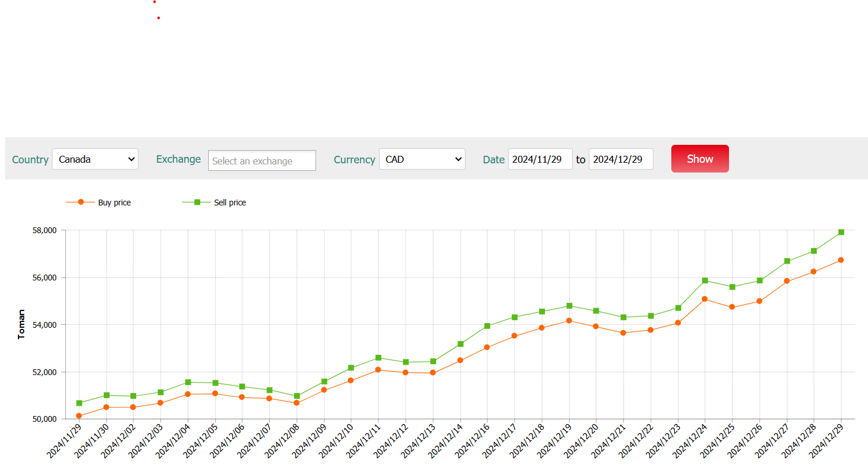
Task: Select the Sell price marker on 2024/12/11
Action: click(378, 358)
